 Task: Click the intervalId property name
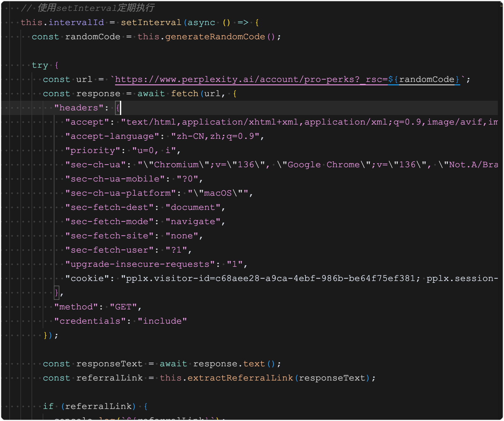(x=76, y=23)
